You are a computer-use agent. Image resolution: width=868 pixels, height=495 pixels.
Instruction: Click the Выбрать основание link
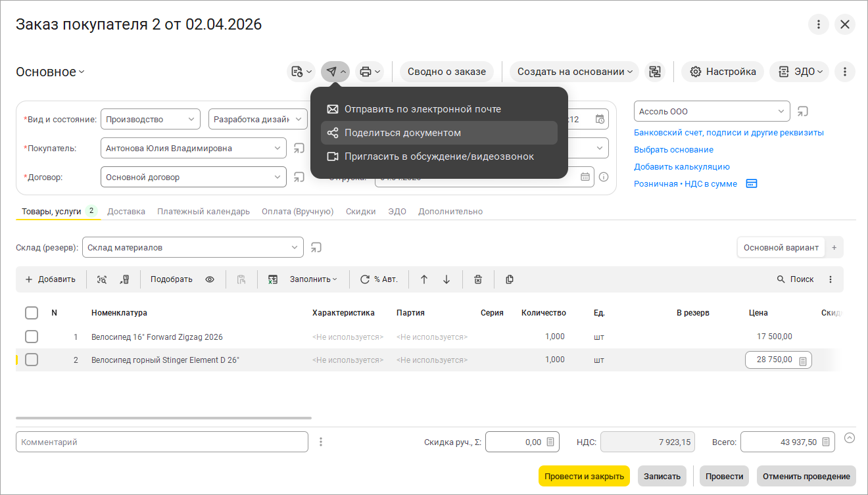click(673, 150)
